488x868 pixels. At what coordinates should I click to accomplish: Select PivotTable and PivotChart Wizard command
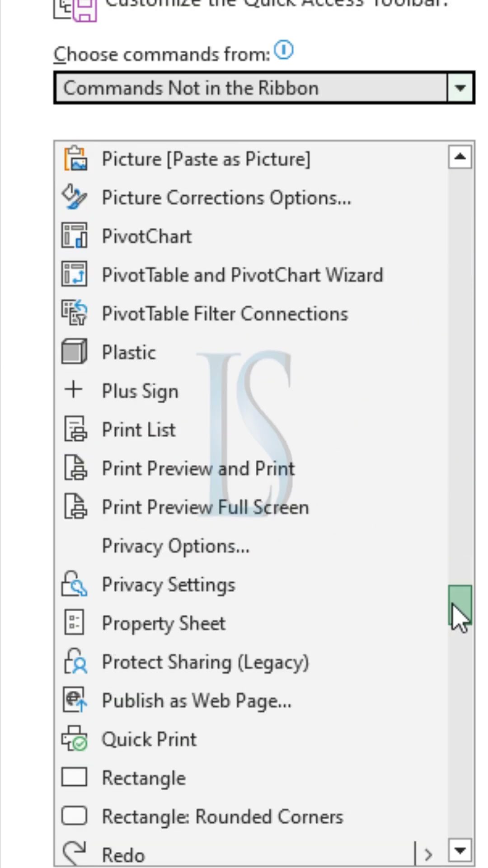(x=242, y=275)
